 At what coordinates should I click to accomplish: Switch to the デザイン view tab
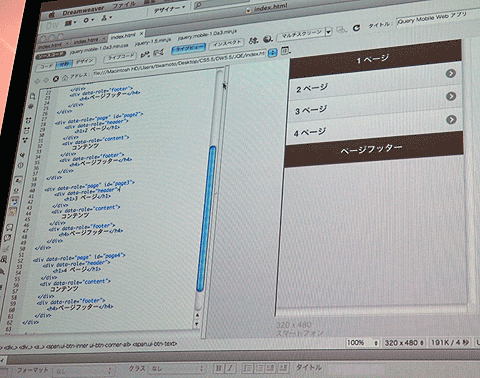pyautogui.click(x=85, y=61)
